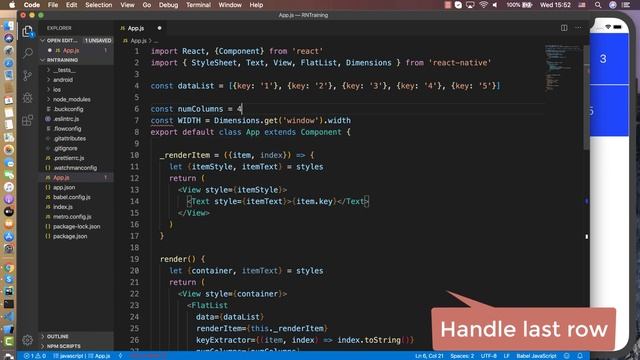
Task: Open the View menu
Action: click(127, 5)
